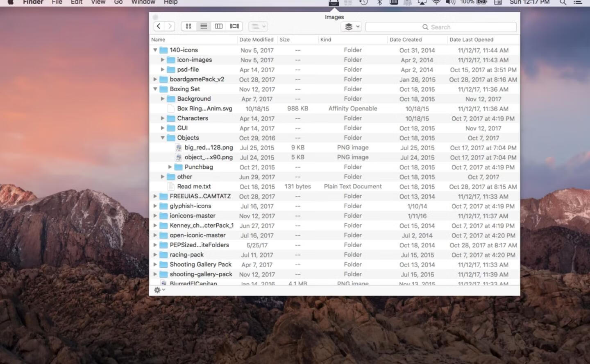Switch to icon grid view

pyautogui.click(x=188, y=26)
